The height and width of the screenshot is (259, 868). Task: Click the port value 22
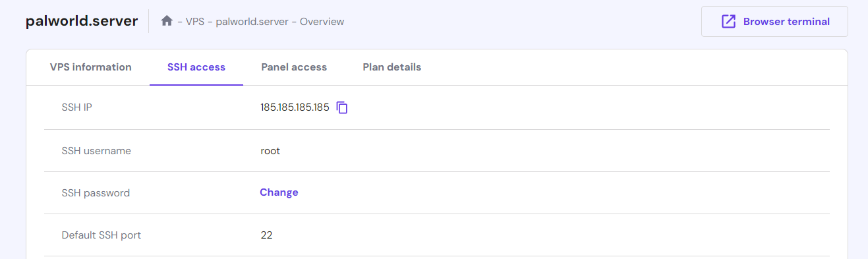click(x=266, y=235)
